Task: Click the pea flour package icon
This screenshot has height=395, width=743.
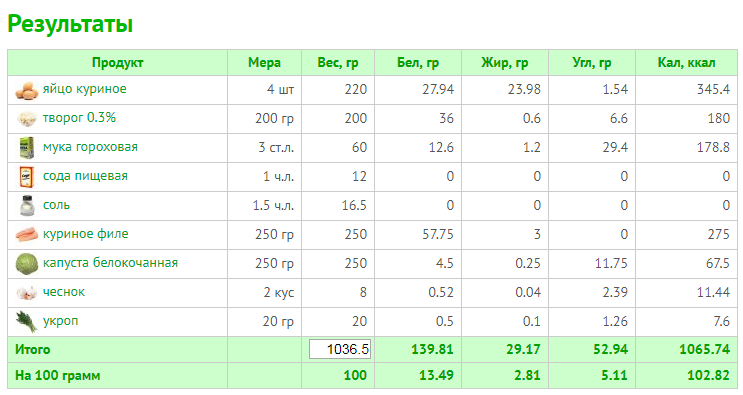Action: tap(27, 148)
